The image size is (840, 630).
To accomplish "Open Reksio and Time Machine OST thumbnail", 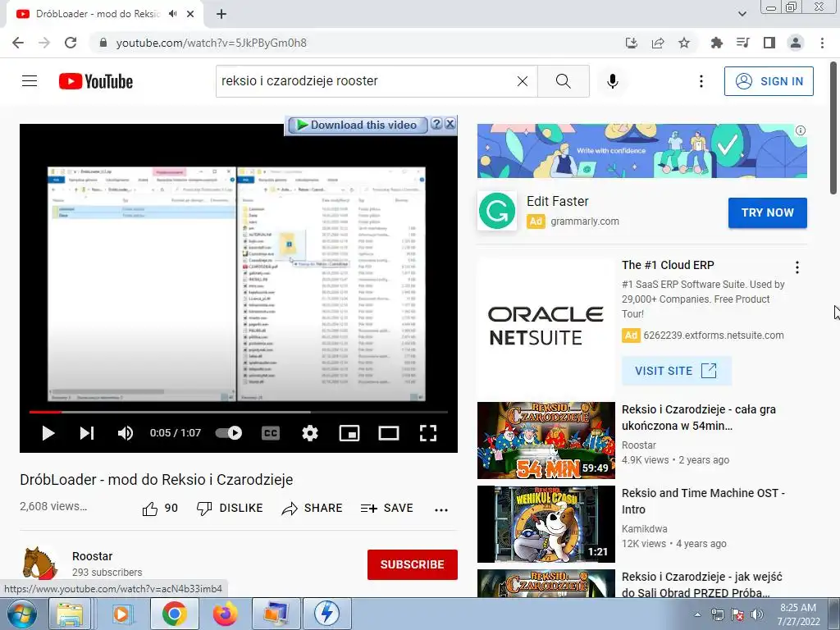I will [546, 524].
